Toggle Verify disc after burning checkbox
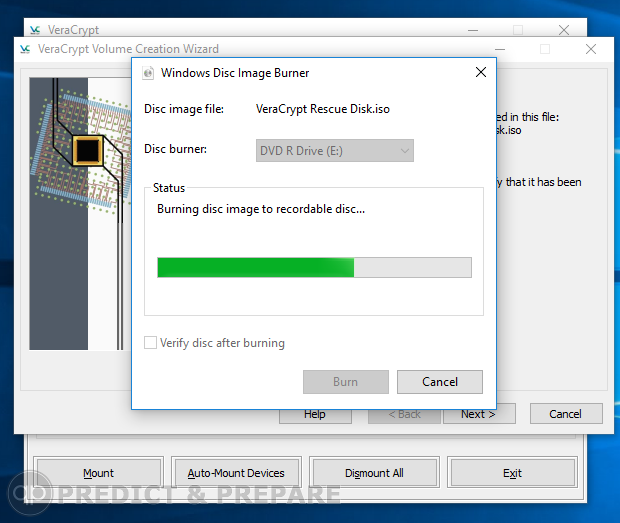The width and height of the screenshot is (620, 523). [150, 342]
